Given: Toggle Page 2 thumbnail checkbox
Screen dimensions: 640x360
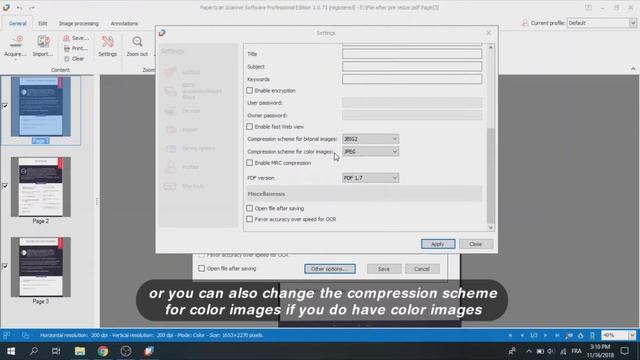Looking at the screenshot, I should [x=5, y=186].
